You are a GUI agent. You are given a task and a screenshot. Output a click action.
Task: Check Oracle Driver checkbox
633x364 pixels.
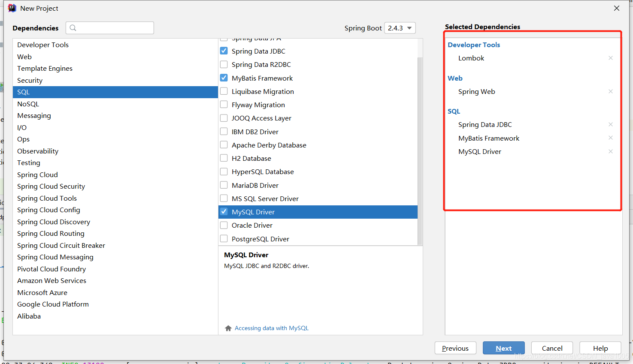pos(224,225)
